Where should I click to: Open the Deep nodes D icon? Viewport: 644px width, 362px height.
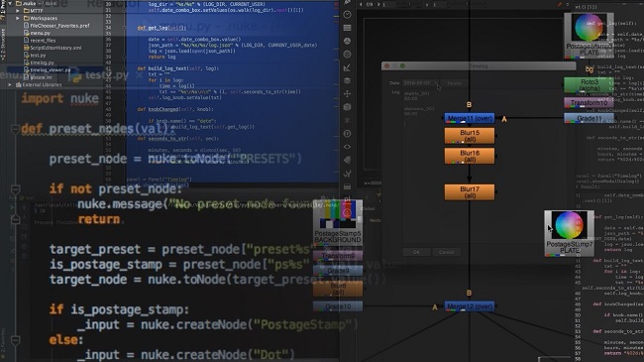click(x=347, y=133)
